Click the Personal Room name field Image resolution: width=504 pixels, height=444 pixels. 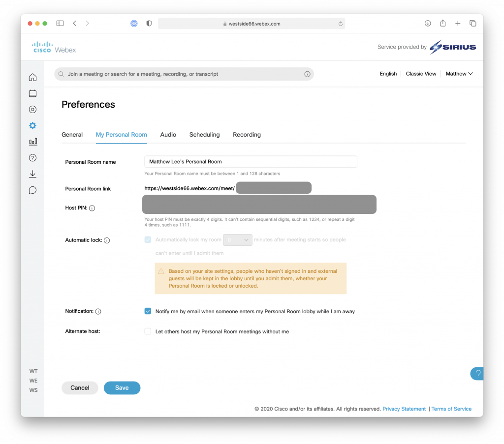coord(251,161)
